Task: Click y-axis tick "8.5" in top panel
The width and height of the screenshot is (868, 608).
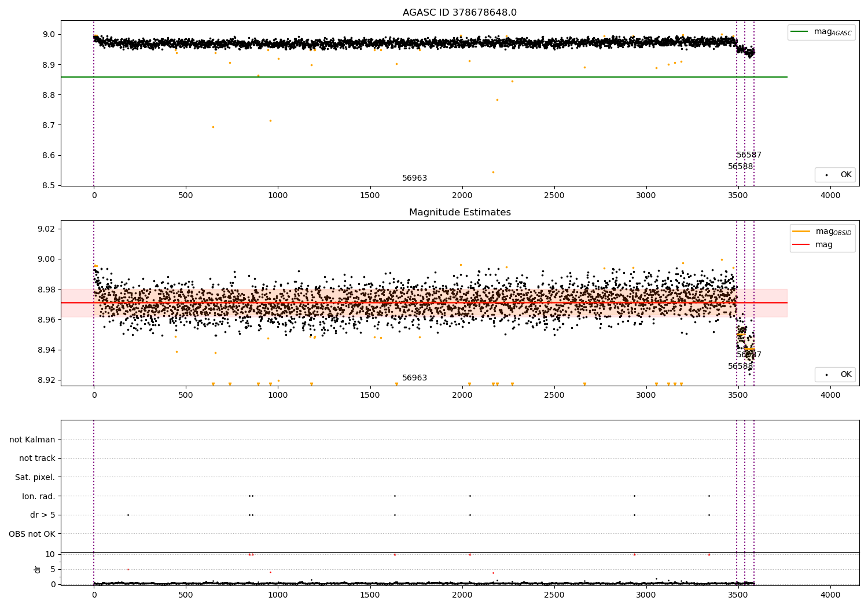Action: click(x=49, y=186)
